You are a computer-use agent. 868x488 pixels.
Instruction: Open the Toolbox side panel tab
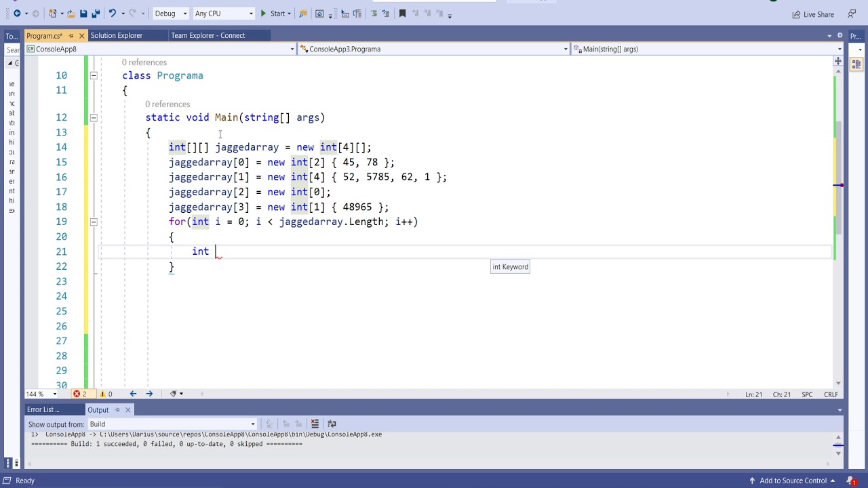[x=12, y=36]
